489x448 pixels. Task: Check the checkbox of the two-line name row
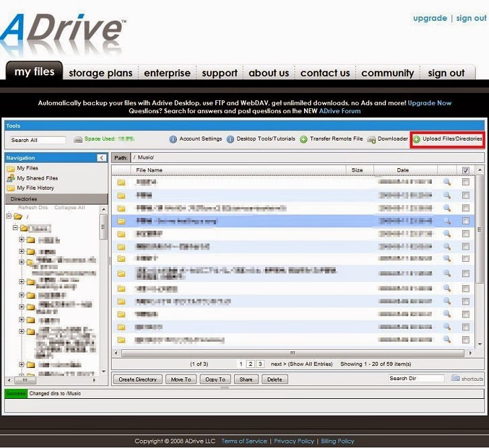coord(465,274)
